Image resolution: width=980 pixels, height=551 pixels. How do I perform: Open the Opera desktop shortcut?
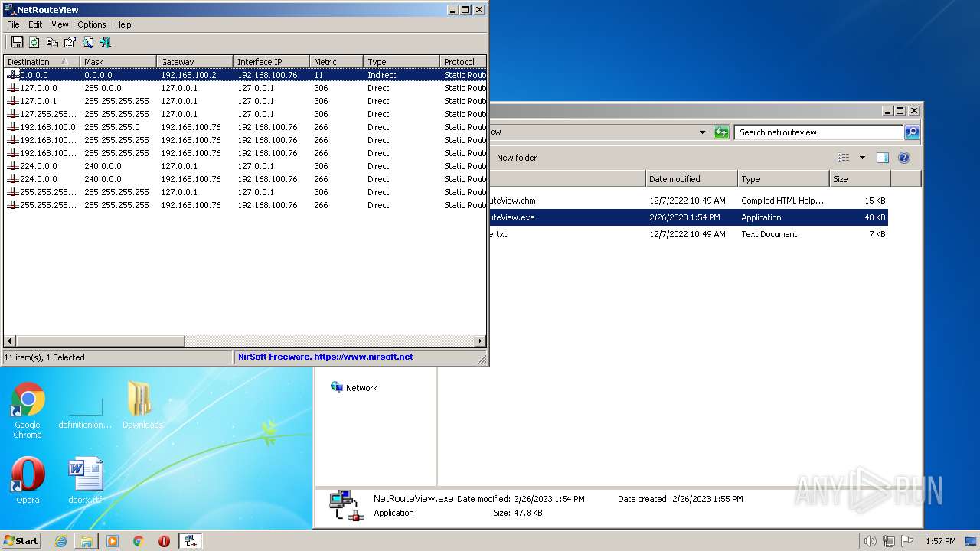[28, 481]
